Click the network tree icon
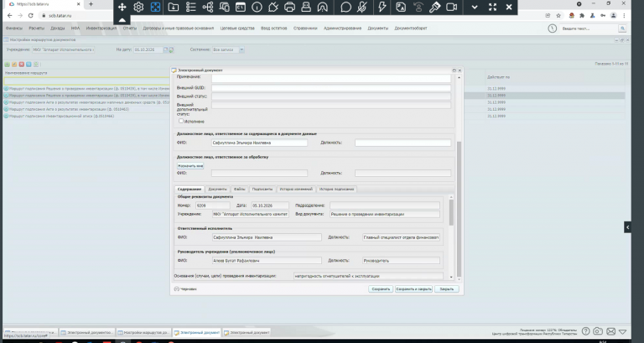The width and height of the screenshot is (644, 343). (208, 7)
